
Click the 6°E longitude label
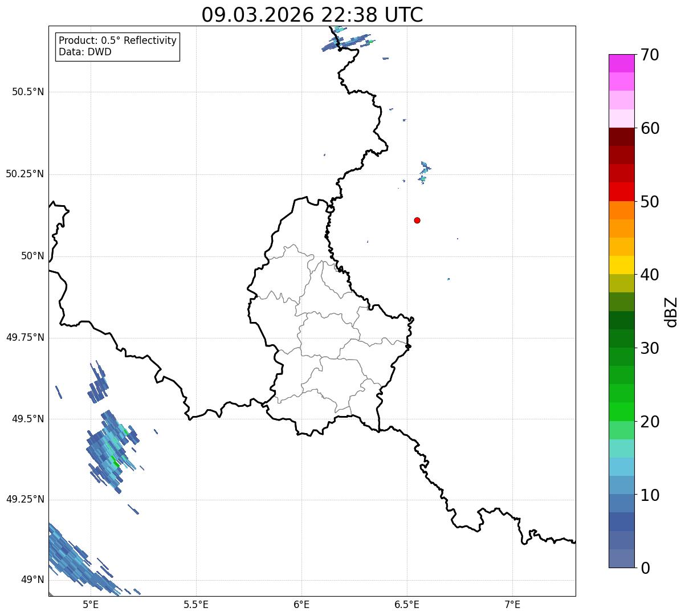coord(301,604)
